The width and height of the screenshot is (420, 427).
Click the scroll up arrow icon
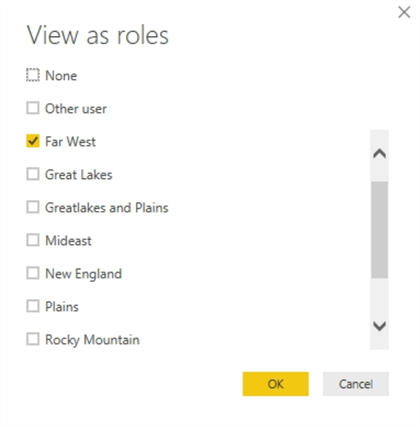click(380, 154)
